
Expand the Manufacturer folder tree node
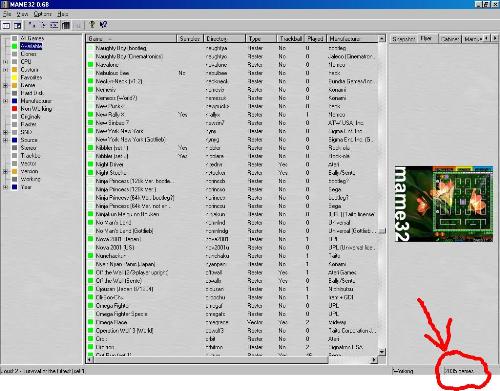click(5, 101)
